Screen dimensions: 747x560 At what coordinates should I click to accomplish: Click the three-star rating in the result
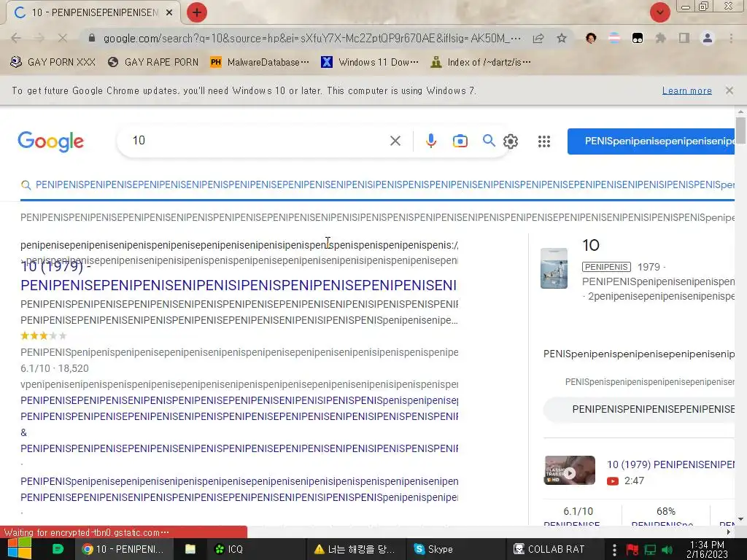coord(43,336)
